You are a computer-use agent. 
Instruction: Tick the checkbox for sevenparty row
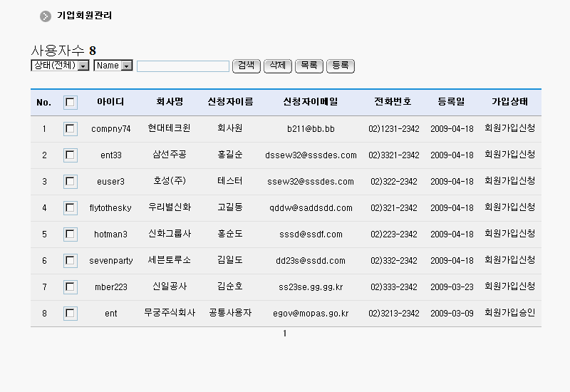coord(71,261)
